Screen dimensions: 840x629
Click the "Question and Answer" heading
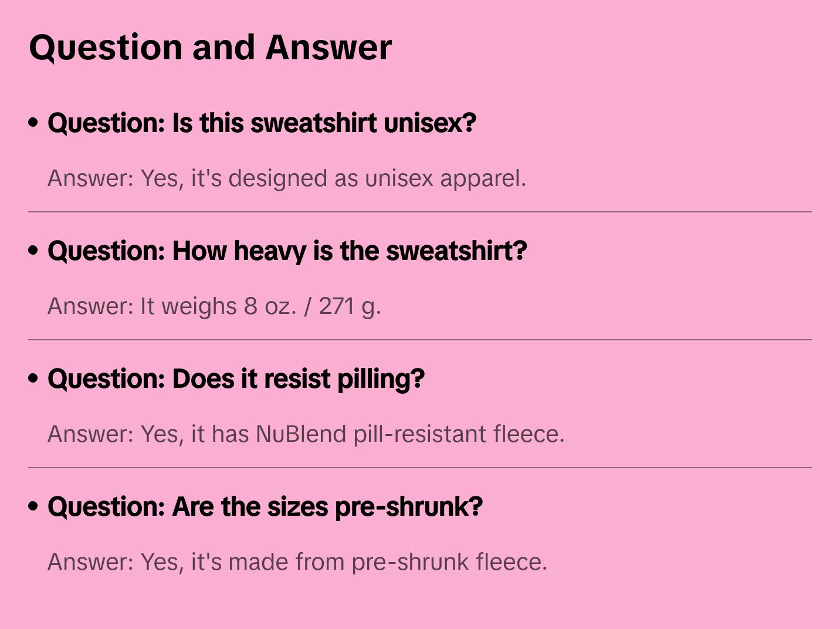point(210,47)
